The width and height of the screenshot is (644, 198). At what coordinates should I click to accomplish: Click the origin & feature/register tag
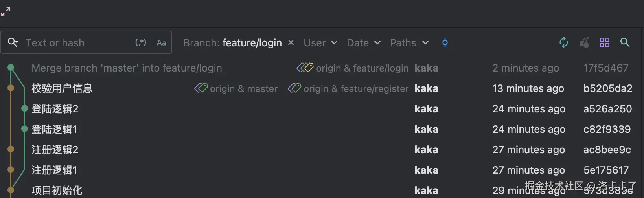pos(349,88)
